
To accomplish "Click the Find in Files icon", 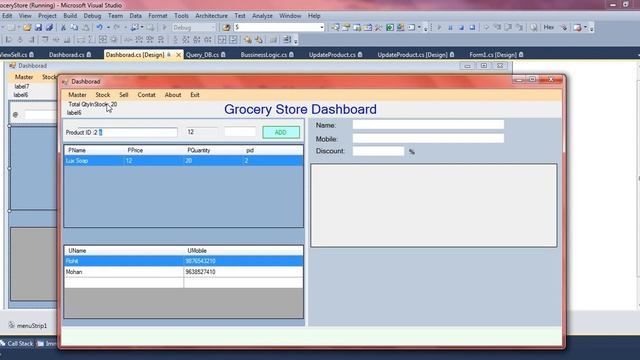I will pos(226,27).
